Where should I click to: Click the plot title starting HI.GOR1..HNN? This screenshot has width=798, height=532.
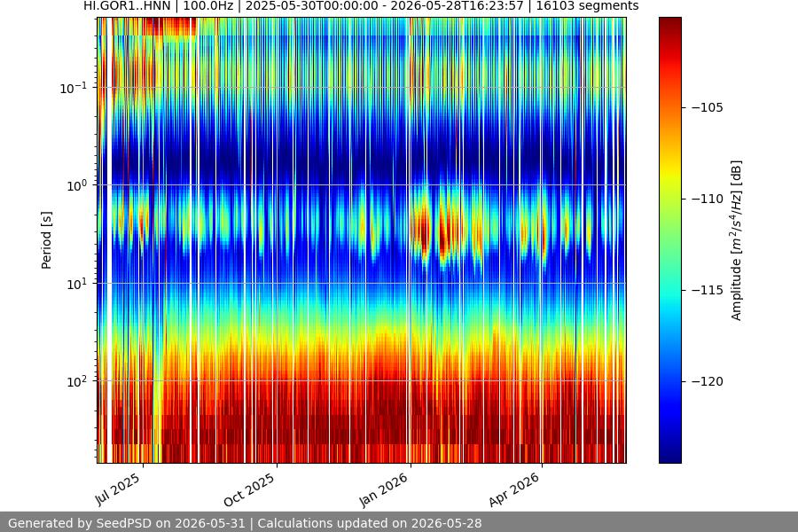coord(361,6)
